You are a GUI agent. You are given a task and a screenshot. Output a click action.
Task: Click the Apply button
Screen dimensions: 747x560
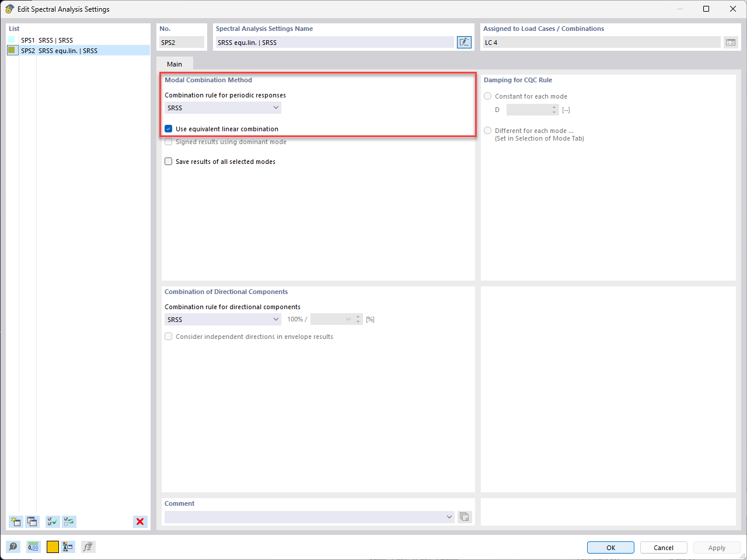717,548
